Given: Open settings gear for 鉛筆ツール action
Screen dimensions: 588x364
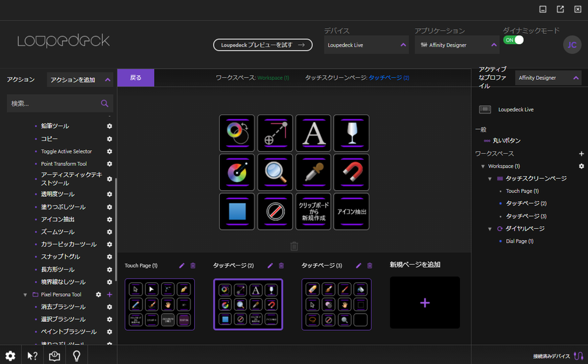Looking at the screenshot, I should click(x=109, y=126).
